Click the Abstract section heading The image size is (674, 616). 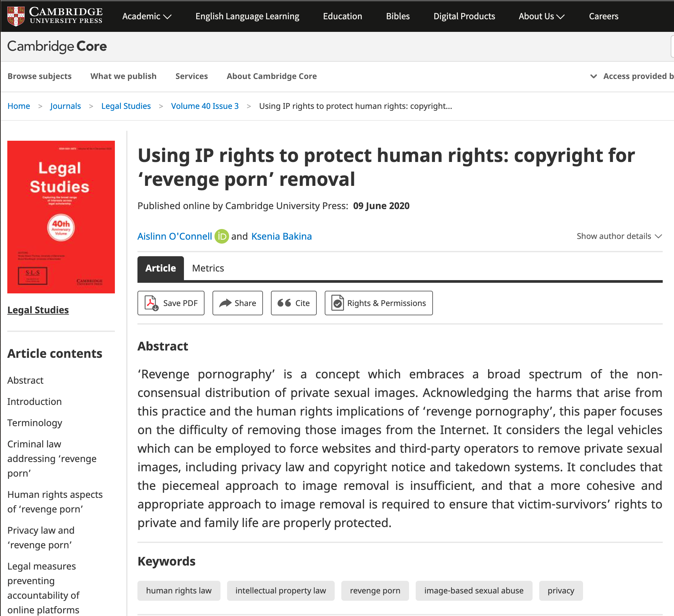coord(163,346)
